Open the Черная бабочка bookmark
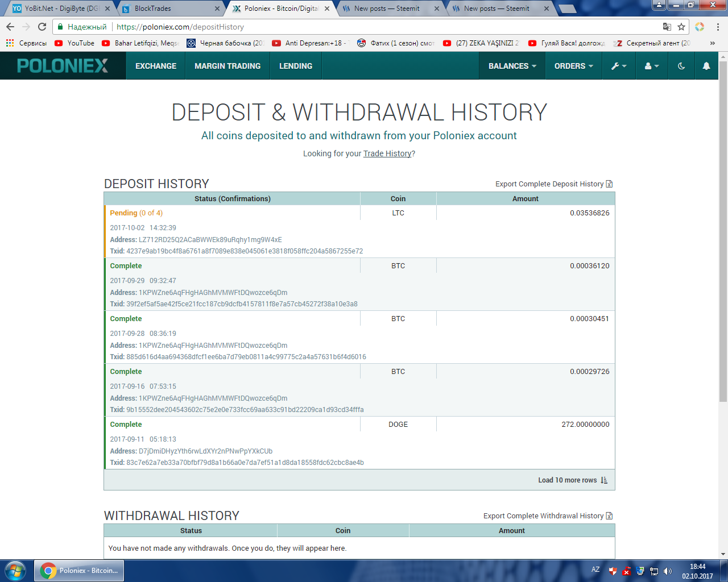 (x=225, y=43)
